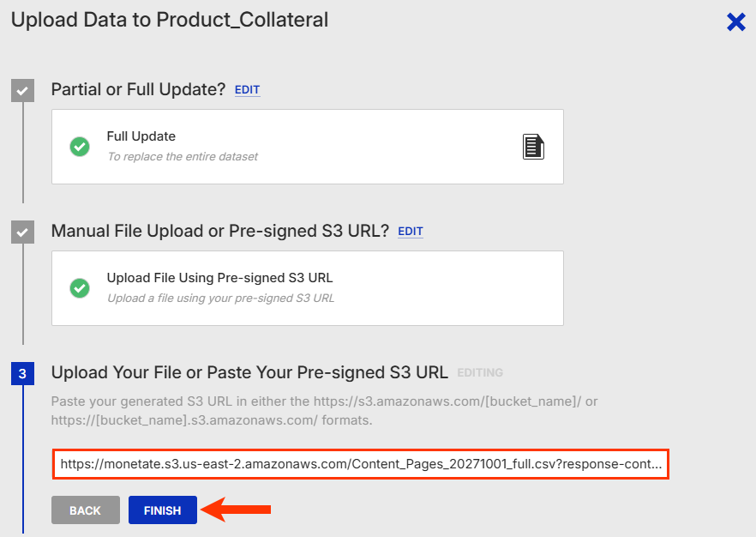Click the Manual File Upload or Pre-signed S3 URL heading

[x=219, y=231]
